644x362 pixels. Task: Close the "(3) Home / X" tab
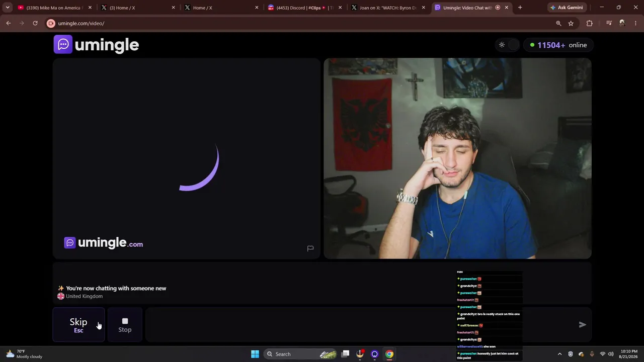[x=174, y=8]
